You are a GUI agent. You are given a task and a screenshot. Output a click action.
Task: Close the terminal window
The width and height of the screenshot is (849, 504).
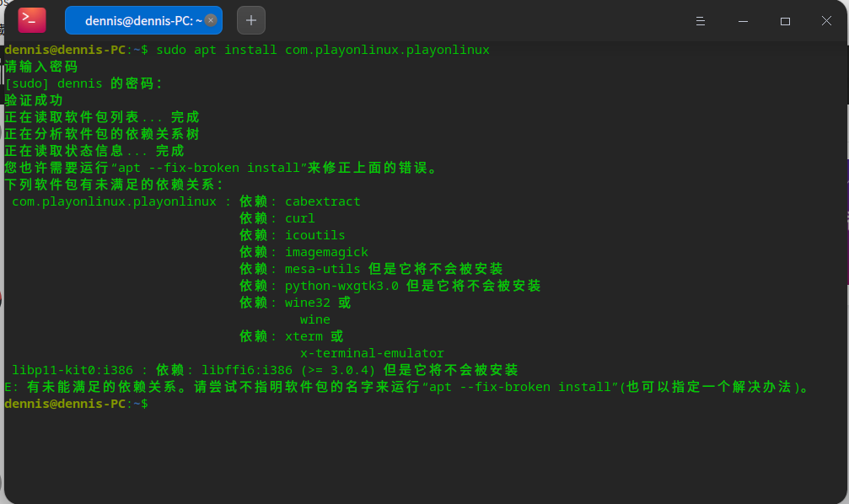(x=826, y=21)
